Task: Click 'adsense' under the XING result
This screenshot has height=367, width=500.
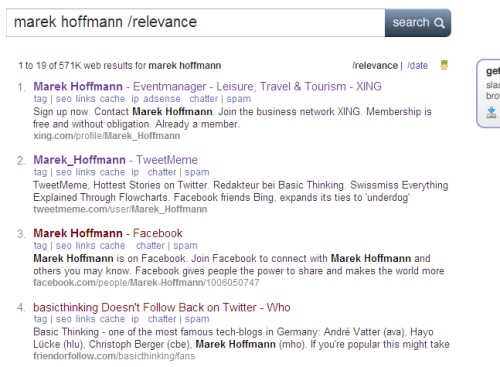Action: coord(162,99)
